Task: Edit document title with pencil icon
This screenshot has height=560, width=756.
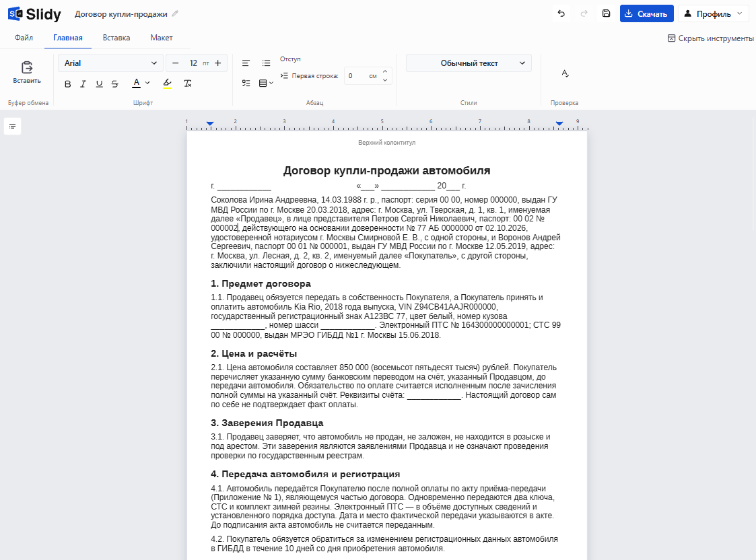Action: (x=175, y=14)
